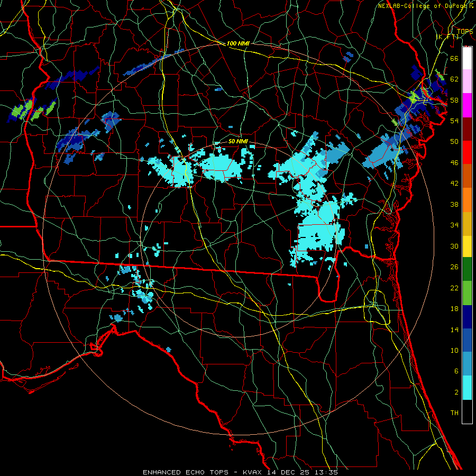Select the 14 legend value
Viewport: 476px width, 476px height.
coord(454,329)
